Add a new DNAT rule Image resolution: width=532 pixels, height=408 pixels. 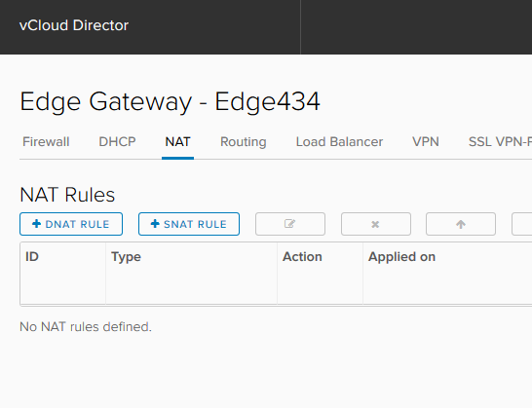71,224
